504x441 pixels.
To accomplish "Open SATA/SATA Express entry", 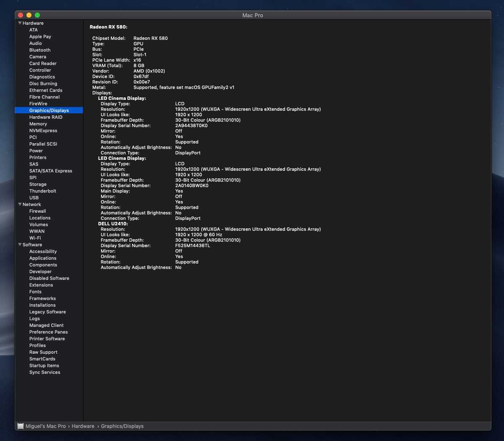I will 51,171.
